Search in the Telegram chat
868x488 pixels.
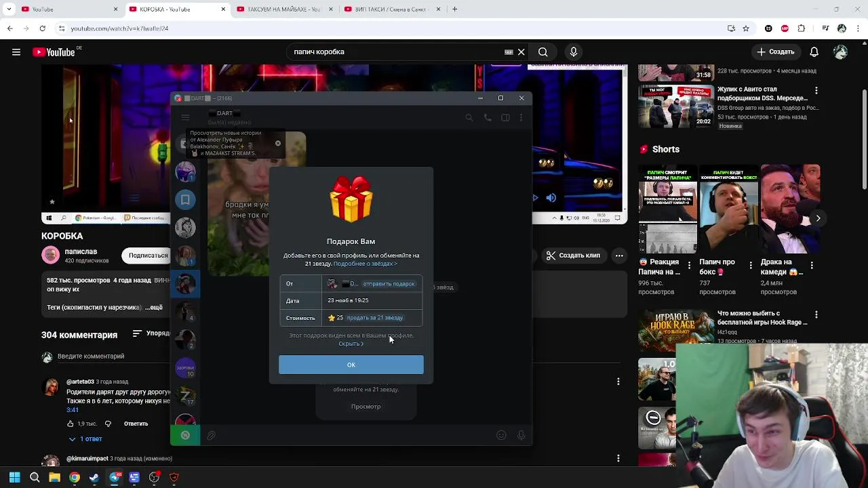point(469,118)
